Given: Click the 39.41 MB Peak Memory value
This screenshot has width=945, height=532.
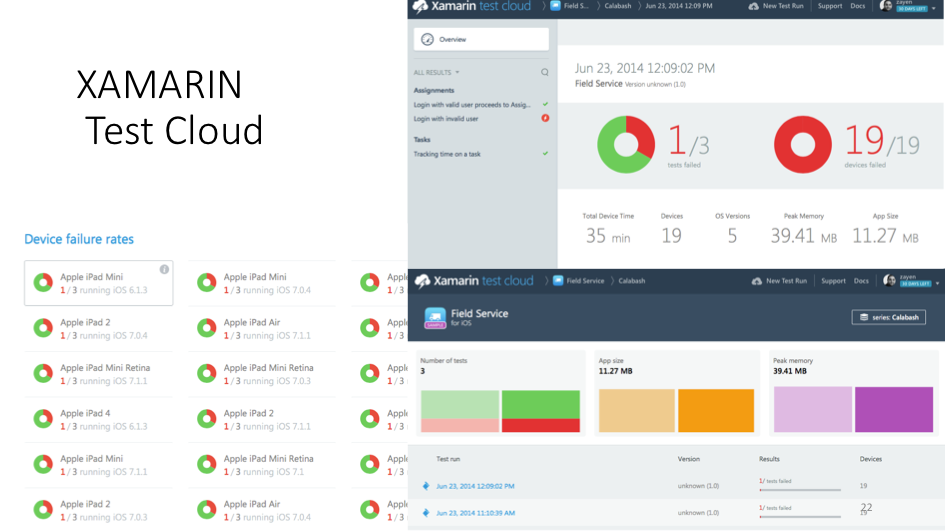Looking at the screenshot, I should click(803, 236).
